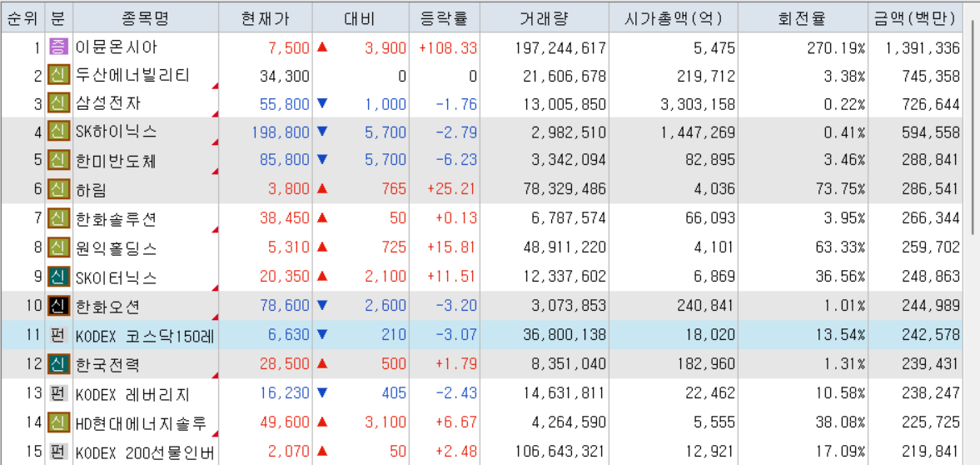The height and width of the screenshot is (465, 980).
Task: Click the 펀 badge beside KODEX 레버리지
Action: click(x=57, y=393)
